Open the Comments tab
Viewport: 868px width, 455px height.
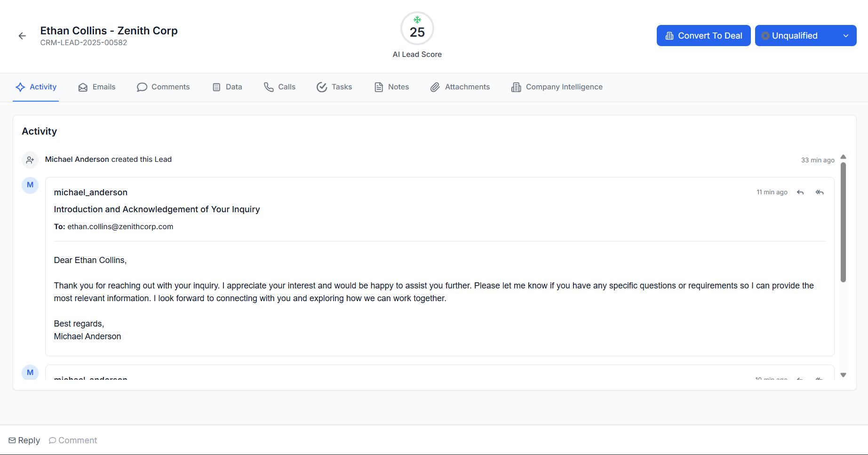coord(163,87)
